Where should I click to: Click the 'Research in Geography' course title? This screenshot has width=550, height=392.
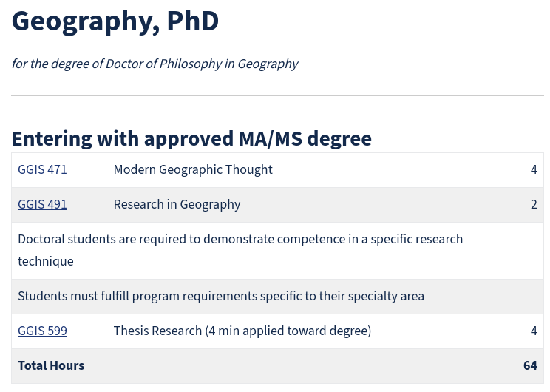[x=177, y=204]
